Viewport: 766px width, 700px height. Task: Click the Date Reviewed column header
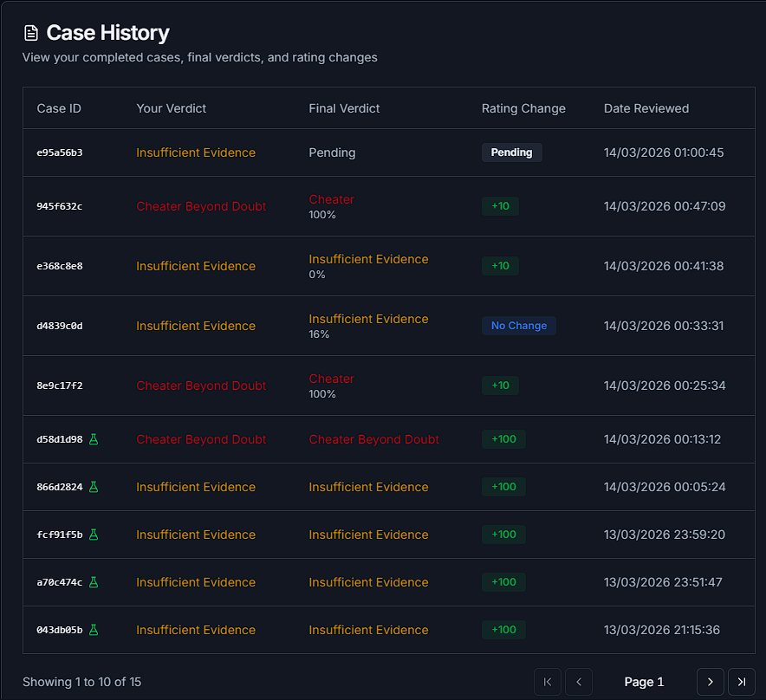pyautogui.click(x=646, y=108)
